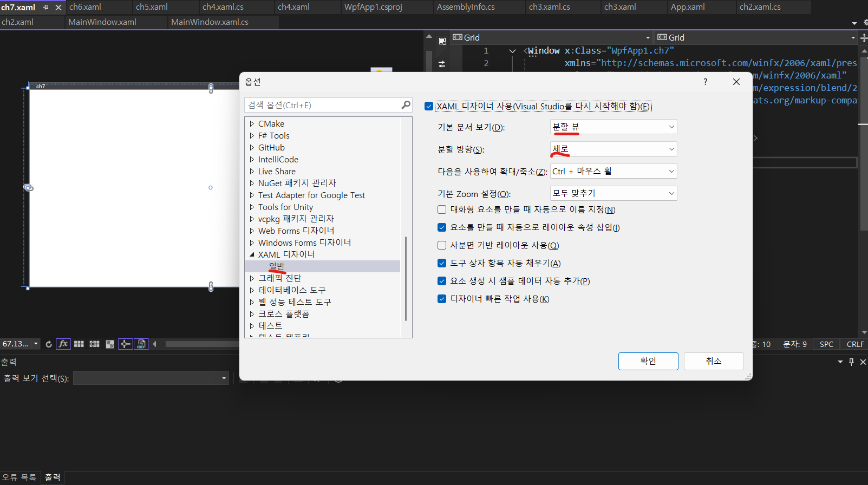Click the CRLF line ending indicator
Image resolution: width=868 pixels, height=485 pixels.
pos(855,344)
